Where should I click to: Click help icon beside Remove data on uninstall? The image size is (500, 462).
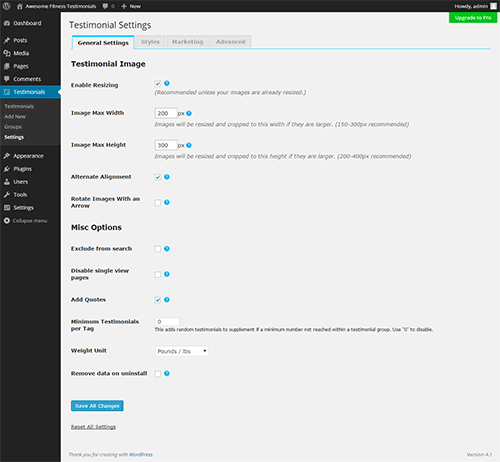(x=167, y=373)
